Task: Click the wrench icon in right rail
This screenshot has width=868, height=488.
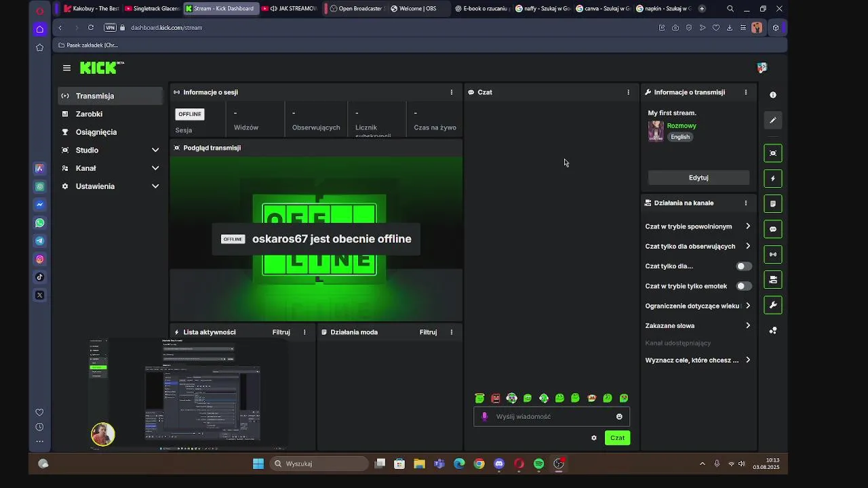Action: 773,305
